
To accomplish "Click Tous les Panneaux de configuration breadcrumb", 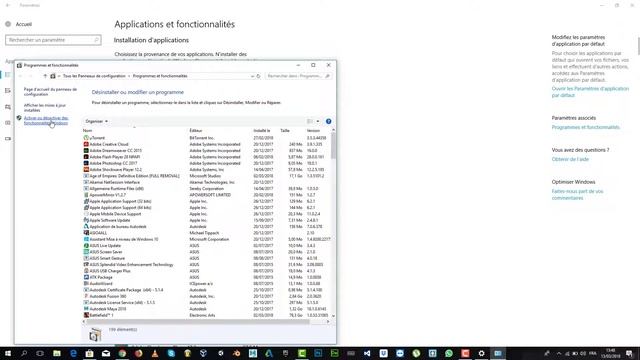I will click(x=94, y=76).
